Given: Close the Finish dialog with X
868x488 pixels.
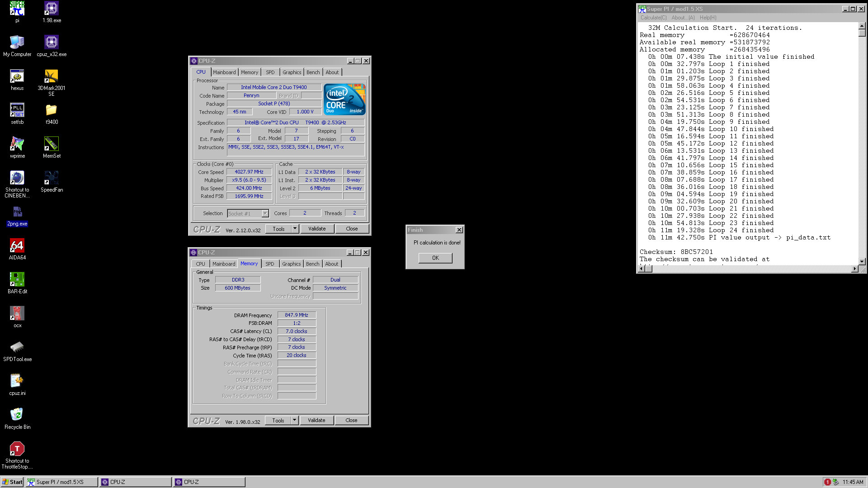Looking at the screenshot, I should [x=459, y=230].
